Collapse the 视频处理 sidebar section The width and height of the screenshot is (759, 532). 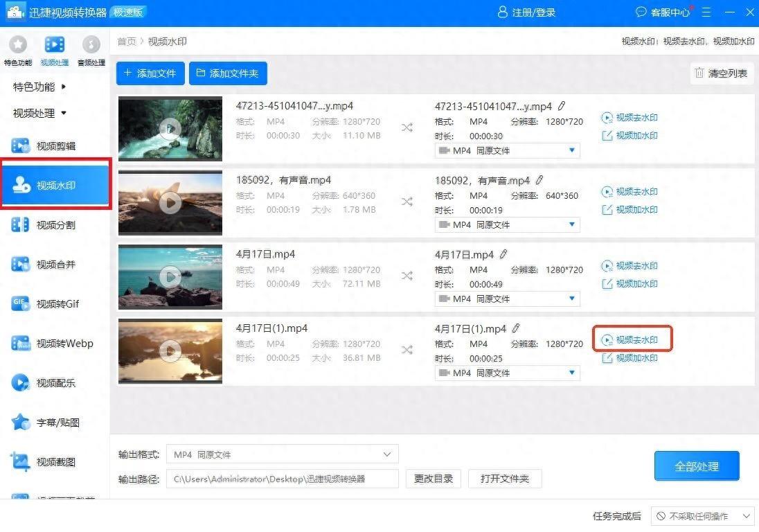pyautogui.click(x=40, y=113)
